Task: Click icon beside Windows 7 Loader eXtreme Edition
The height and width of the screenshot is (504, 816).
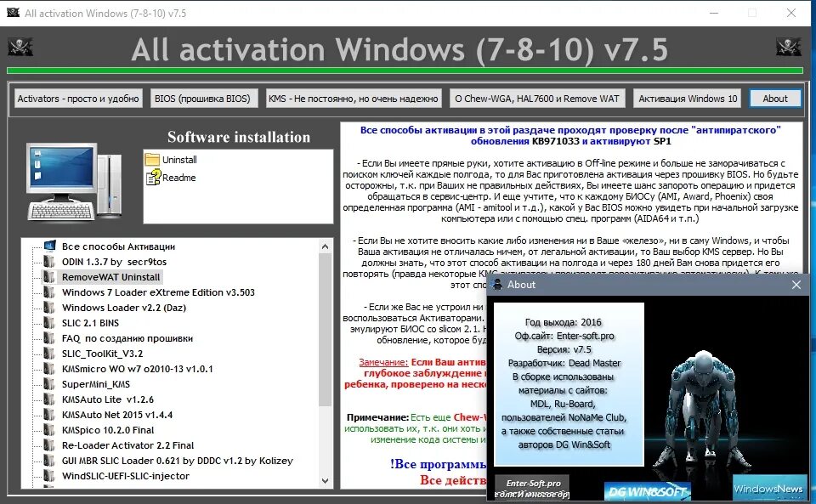Action: click(x=49, y=292)
